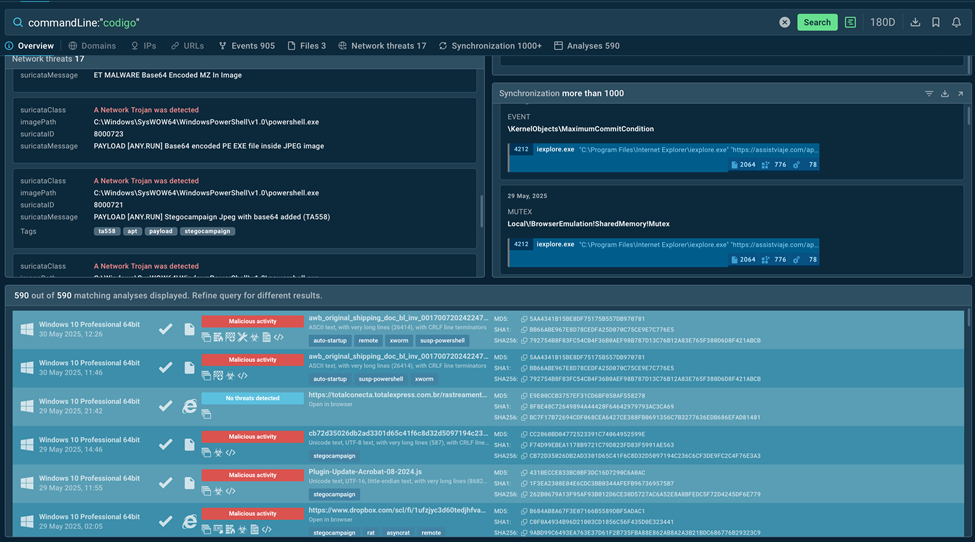Select the iexplore.exe process under the MaximumCommitCondition event
This screenshot has width=975, height=542.
pyautogui.click(x=663, y=157)
